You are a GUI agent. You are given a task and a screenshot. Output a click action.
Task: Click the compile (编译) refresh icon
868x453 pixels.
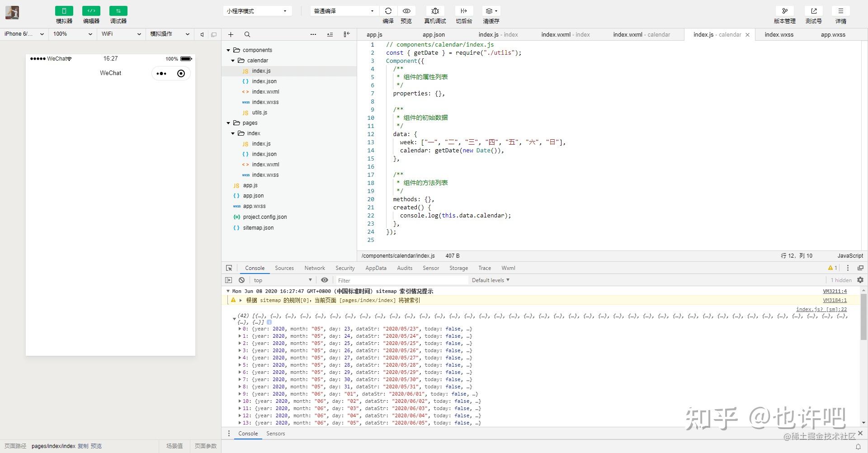(388, 11)
